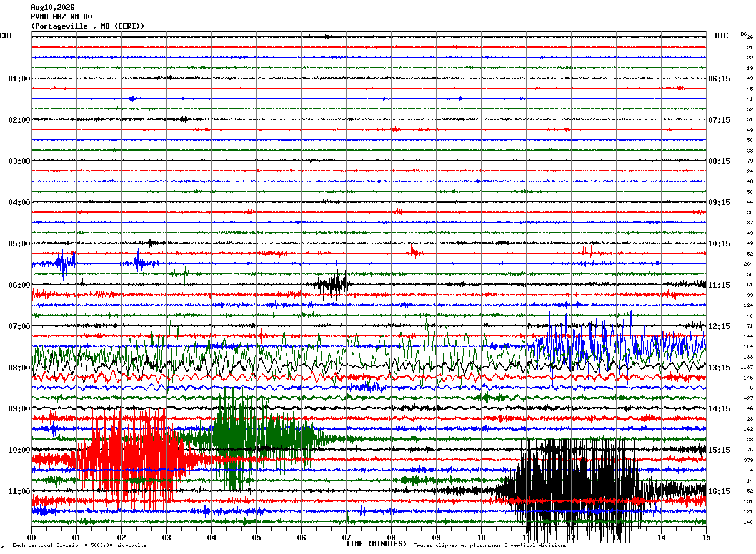Select the 05:00 CDT time label
756x554 pixels.
click(19, 244)
